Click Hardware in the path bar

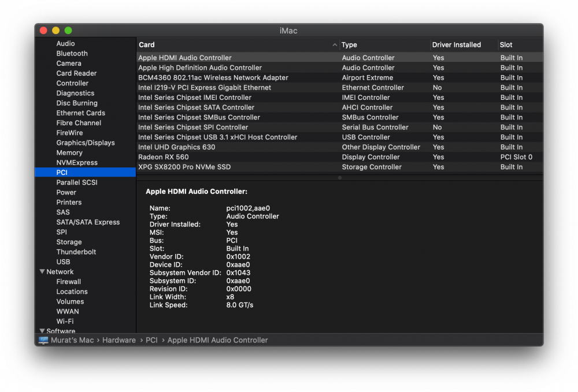(x=119, y=340)
